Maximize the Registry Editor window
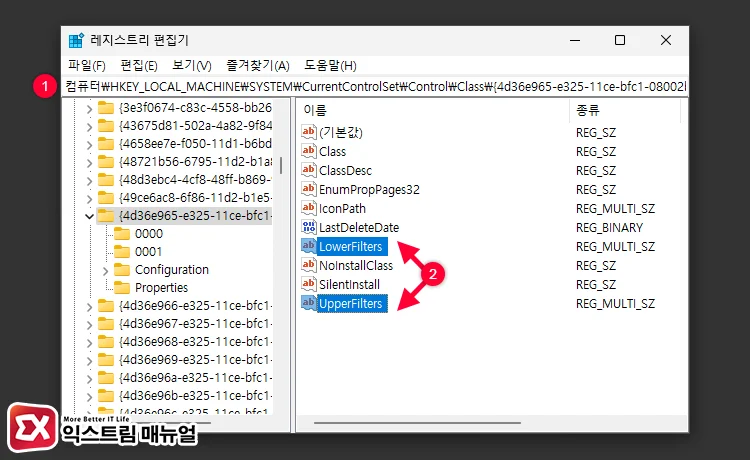Screen dimensions: 750x460 coord(619,41)
